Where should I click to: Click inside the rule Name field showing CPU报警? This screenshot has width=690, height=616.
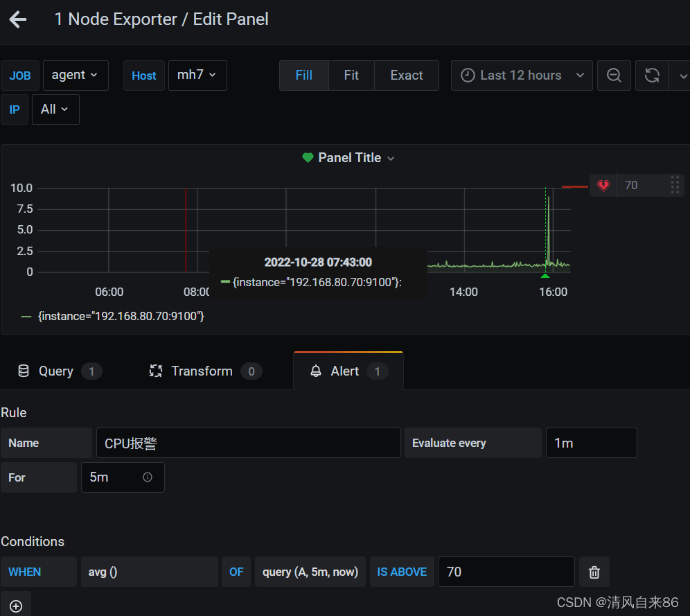click(x=248, y=443)
